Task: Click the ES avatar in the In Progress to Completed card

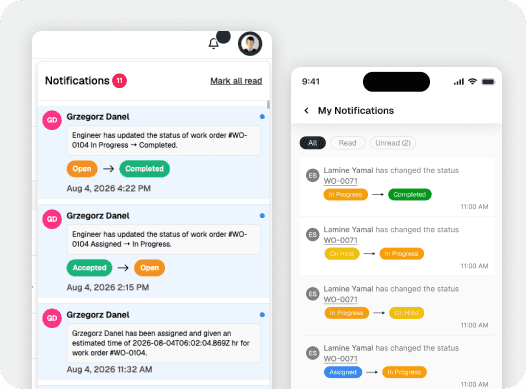Action: (313, 175)
